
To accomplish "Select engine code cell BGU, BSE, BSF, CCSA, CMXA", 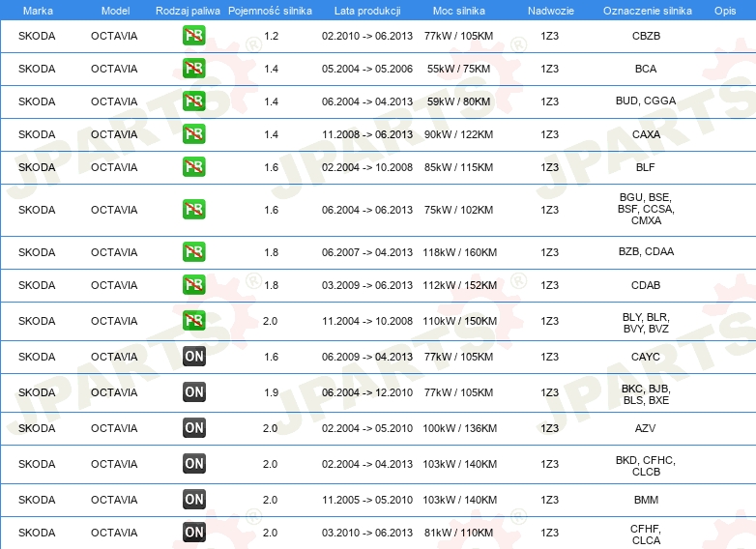I will pos(646,209).
